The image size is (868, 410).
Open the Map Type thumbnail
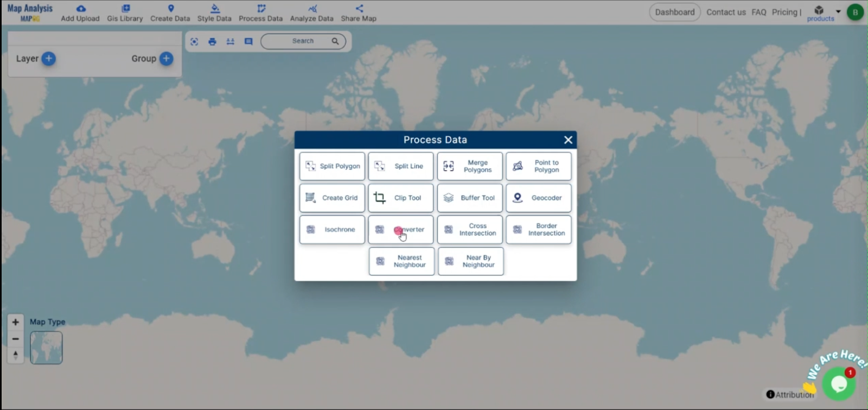click(46, 348)
